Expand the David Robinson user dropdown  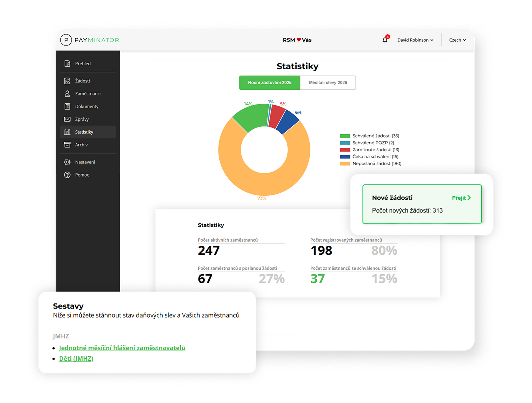click(415, 40)
